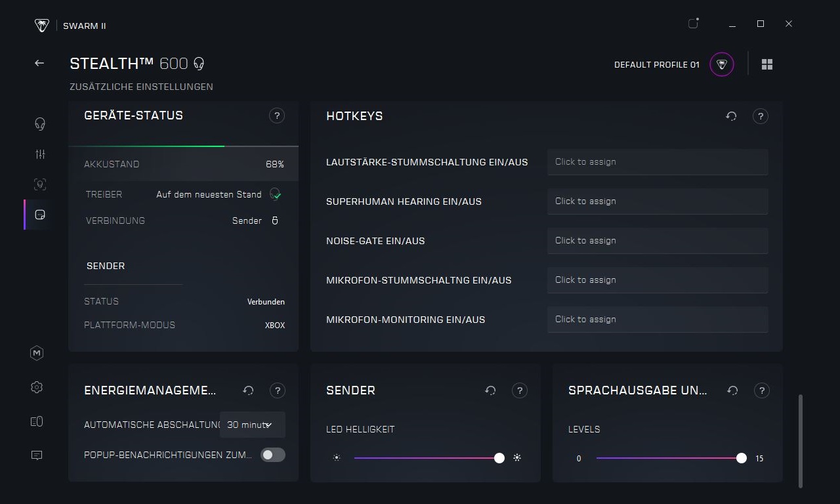Open the grid view icon
The width and height of the screenshot is (840, 504).
point(767,64)
